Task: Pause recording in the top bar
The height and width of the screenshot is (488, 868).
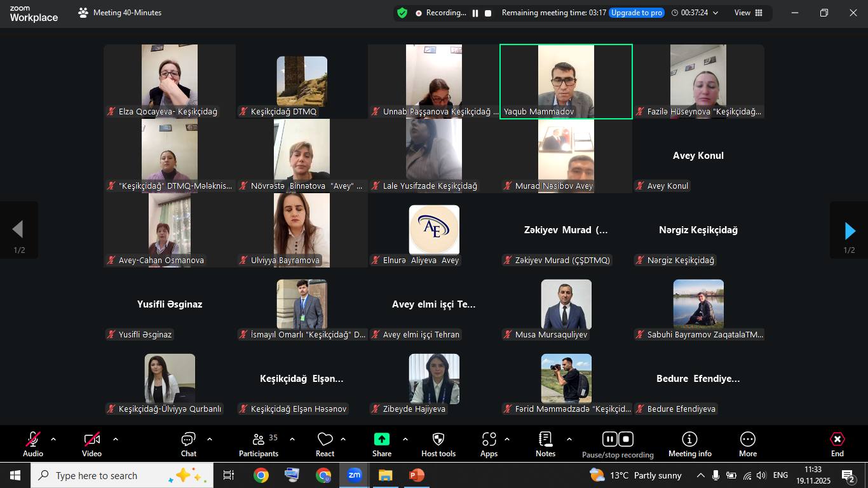Action: click(x=475, y=13)
